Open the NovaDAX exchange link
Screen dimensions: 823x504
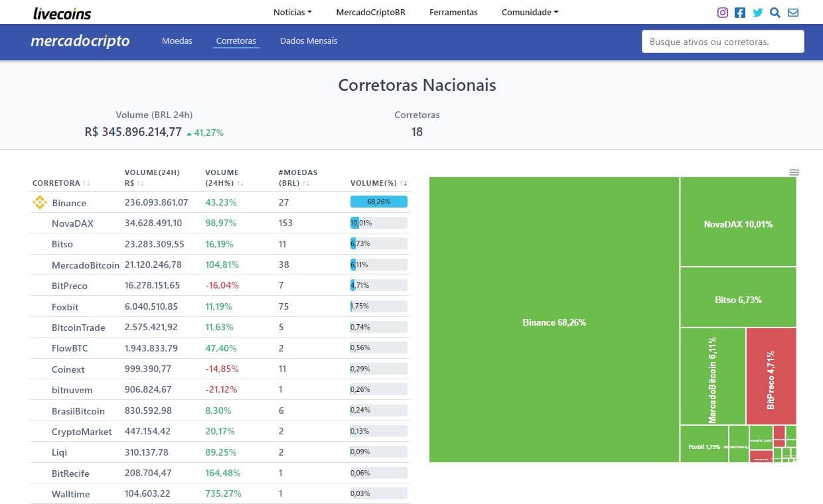click(x=72, y=223)
